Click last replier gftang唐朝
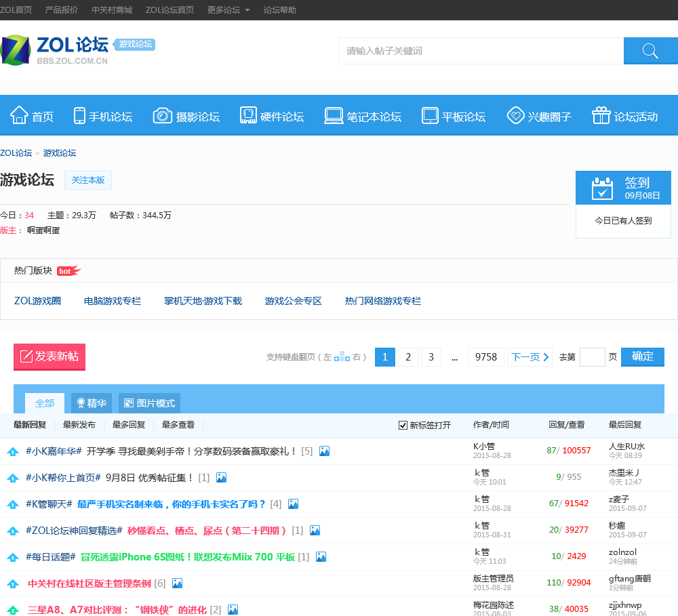This screenshot has width=678, height=616. click(630, 579)
